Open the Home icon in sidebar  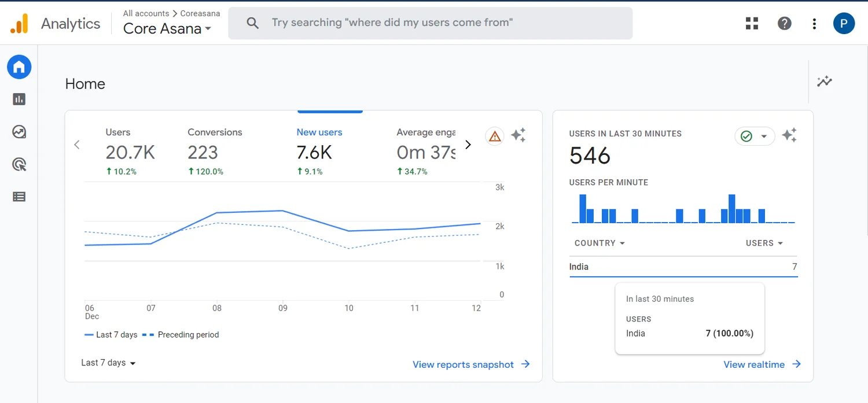(x=19, y=68)
